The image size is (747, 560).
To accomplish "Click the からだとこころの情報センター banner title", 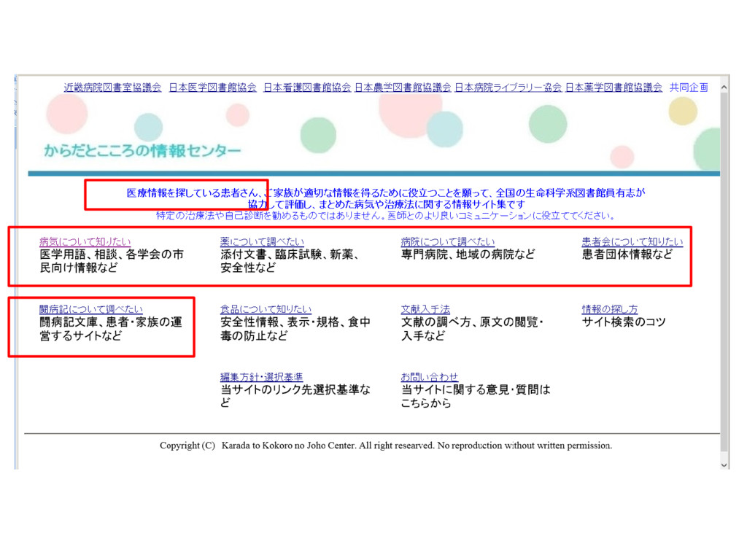I will pos(142,150).
